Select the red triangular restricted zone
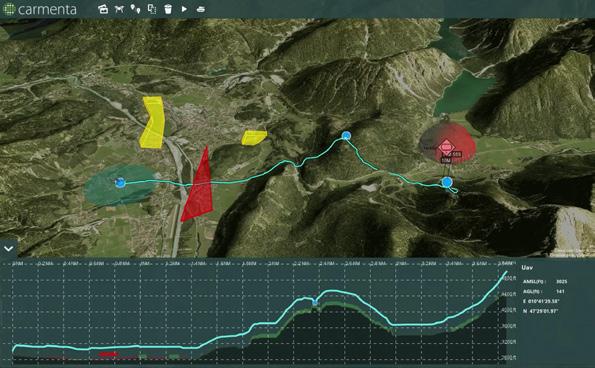Screen dimensions: 595x368 click(198, 187)
